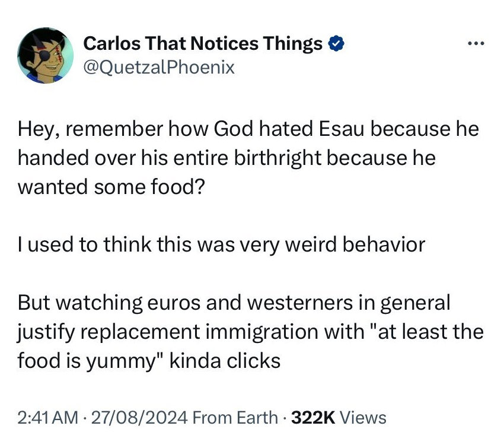Viewport: 504px width, 445px height.
Task: Click the paragraph starting "But watching euros"
Action: click(250, 332)
